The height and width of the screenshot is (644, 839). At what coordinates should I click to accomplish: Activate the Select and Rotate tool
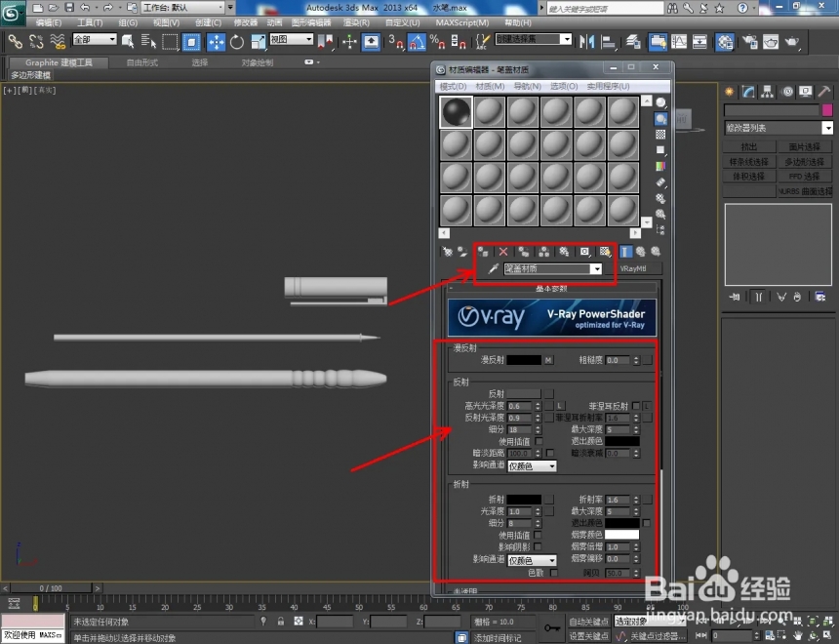236,42
